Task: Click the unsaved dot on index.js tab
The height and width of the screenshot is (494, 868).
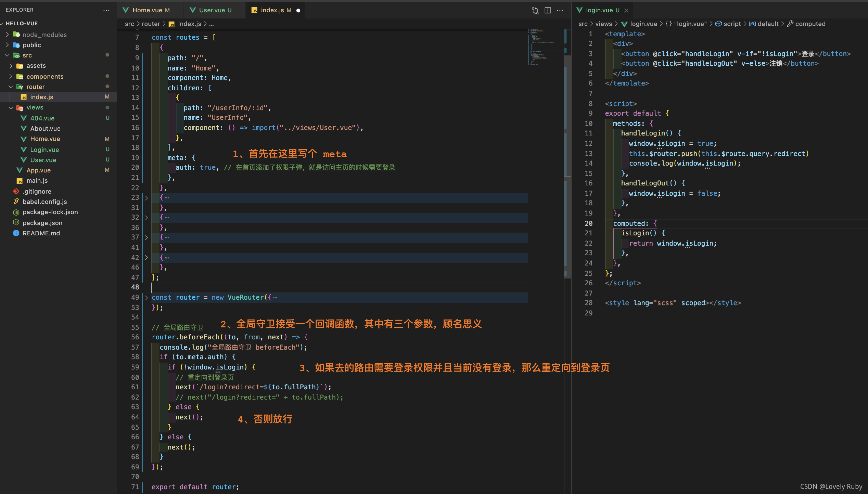Action: tap(298, 11)
